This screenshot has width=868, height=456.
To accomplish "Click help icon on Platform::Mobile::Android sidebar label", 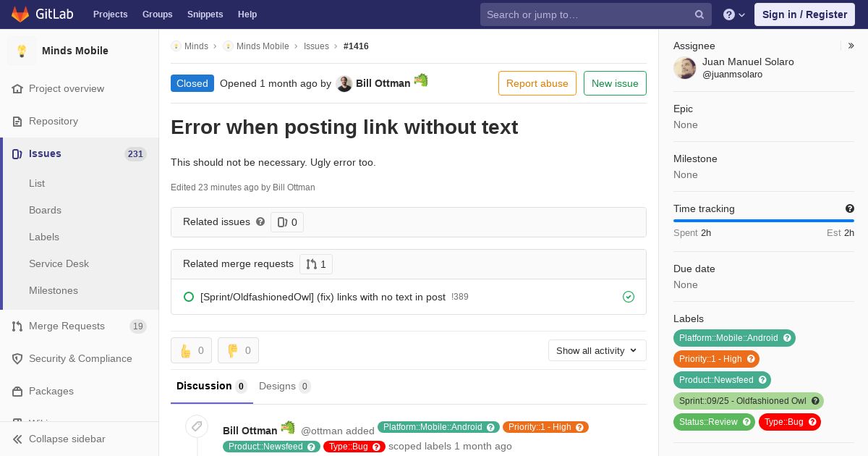I will pyautogui.click(x=787, y=338).
